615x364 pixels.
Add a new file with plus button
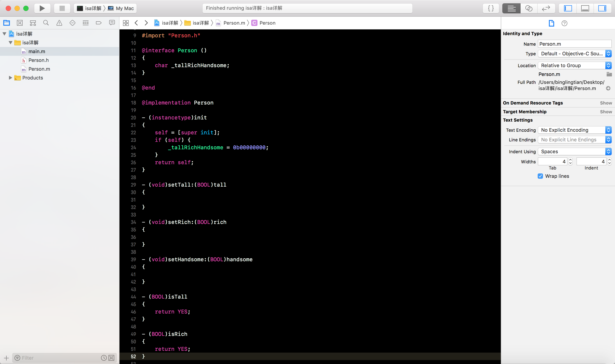click(x=6, y=358)
